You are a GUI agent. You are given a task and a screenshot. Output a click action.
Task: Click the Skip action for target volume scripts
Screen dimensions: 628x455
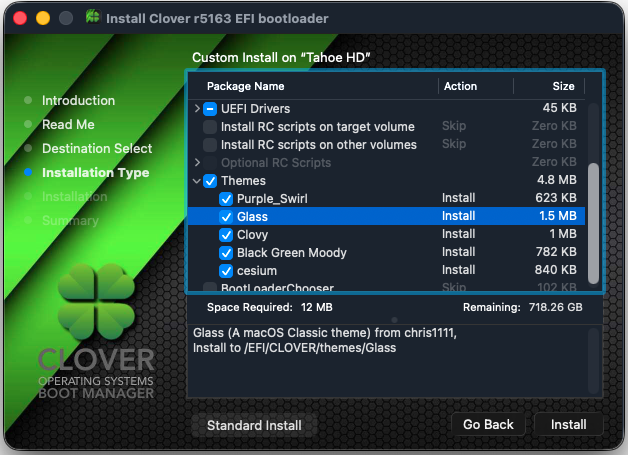(454, 126)
